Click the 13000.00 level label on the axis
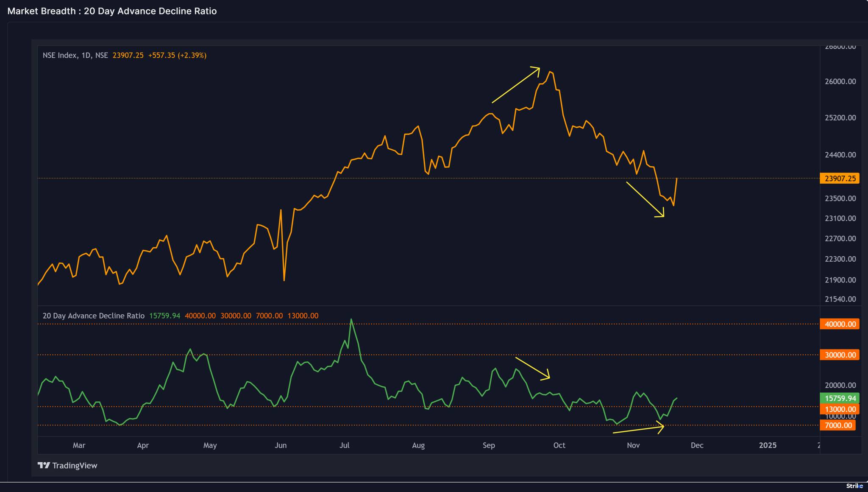The height and width of the screenshot is (492, 868). tap(839, 409)
